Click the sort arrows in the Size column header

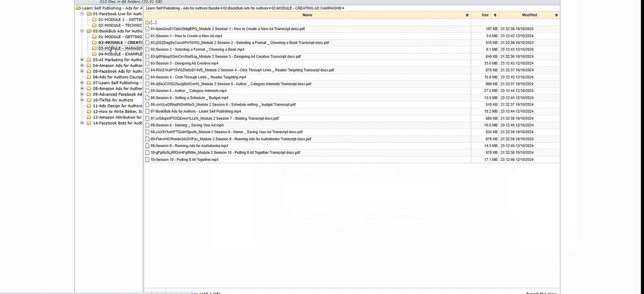click(495, 15)
